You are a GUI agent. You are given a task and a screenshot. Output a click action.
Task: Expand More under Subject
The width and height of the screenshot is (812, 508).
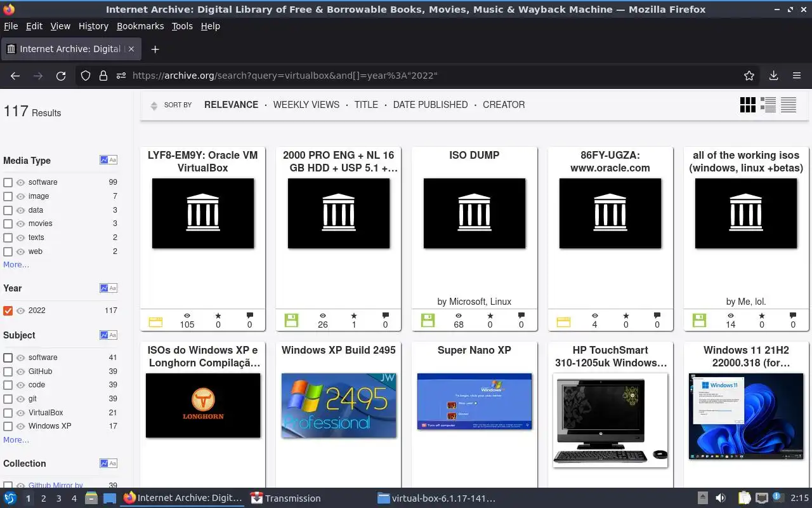click(x=16, y=440)
